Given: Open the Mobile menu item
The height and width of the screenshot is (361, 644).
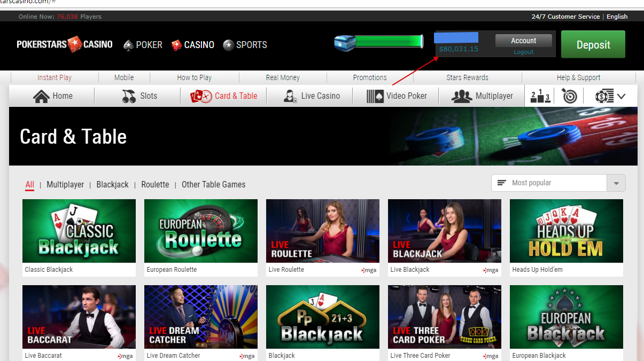Looking at the screenshot, I should point(124,77).
